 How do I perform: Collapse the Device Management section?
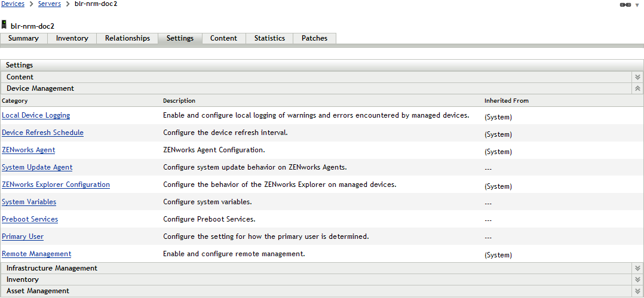637,88
